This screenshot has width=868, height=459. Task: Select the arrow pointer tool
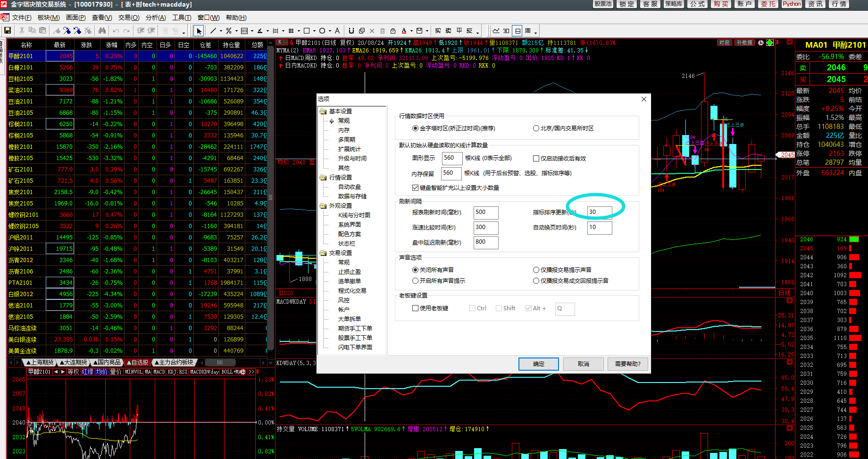tap(199, 31)
